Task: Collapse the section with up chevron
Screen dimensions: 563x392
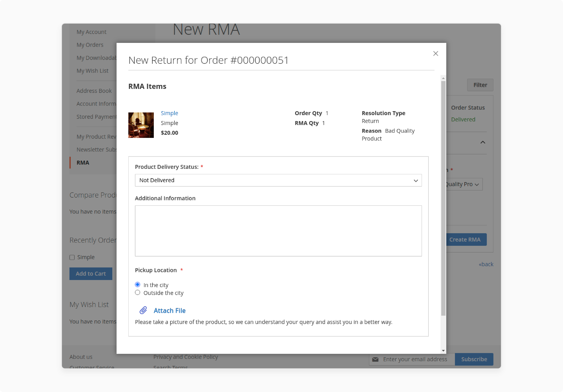Action: tap(483, 142)
